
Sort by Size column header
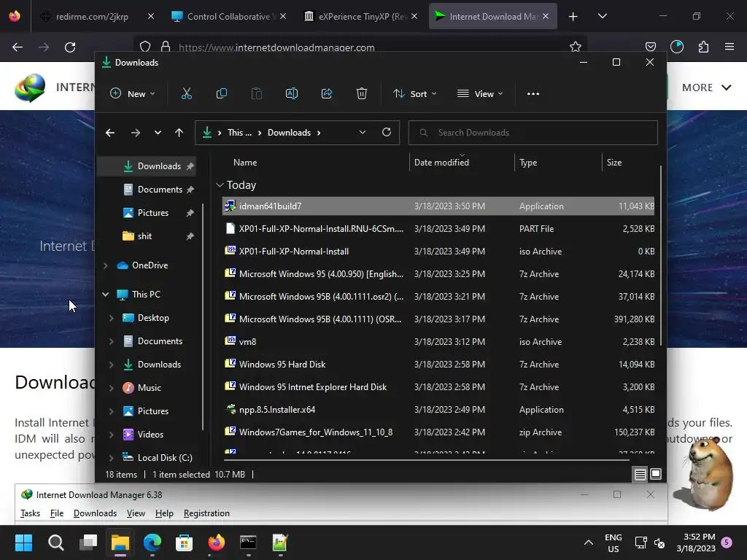(x=614, y=163)
